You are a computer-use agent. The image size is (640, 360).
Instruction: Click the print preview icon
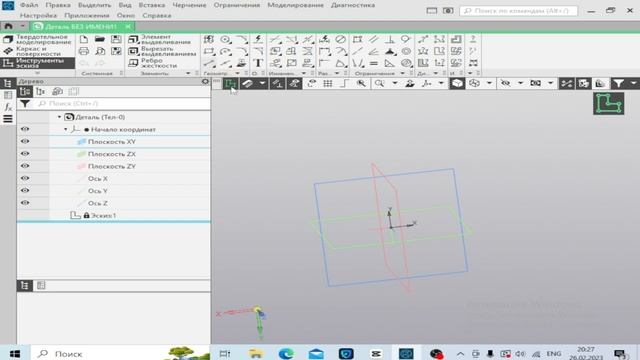tap(100, 51)
